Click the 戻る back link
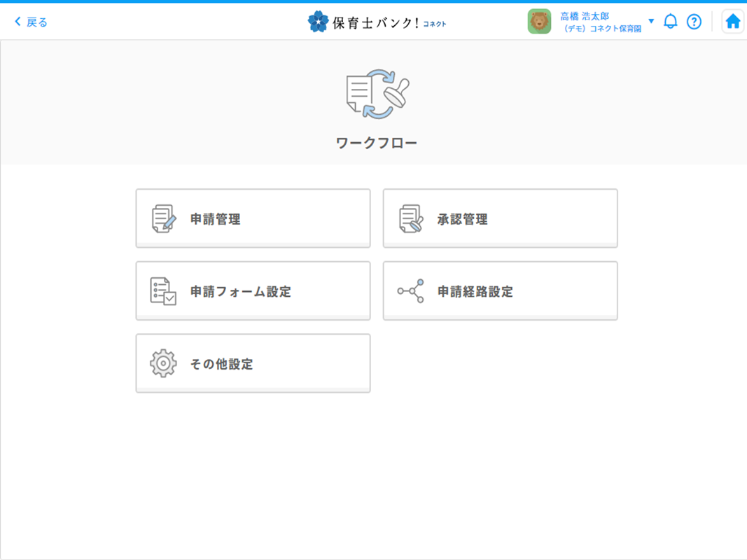 (x=32, y=22)
